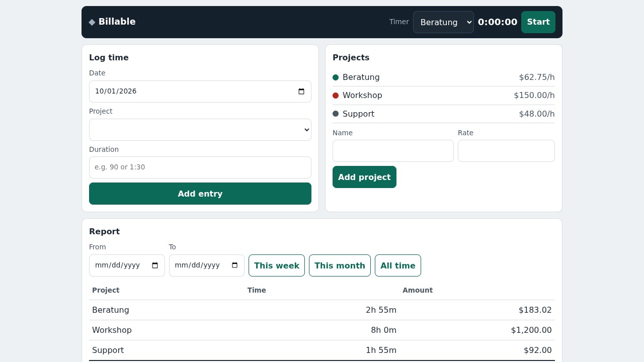The width and height of the screenshot is (644, 362).
Task: Focus the new project Rate field
Action: (506, 151)
